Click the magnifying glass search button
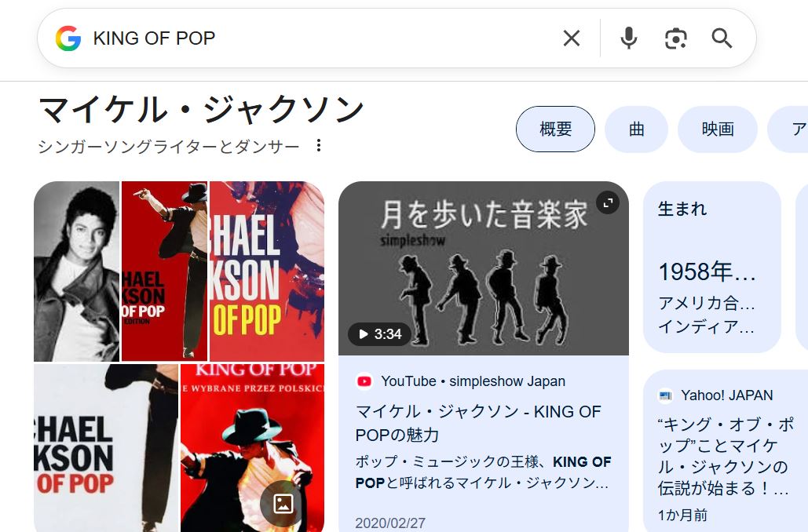The width and height of the screenshot is (808, 532). 722,38
